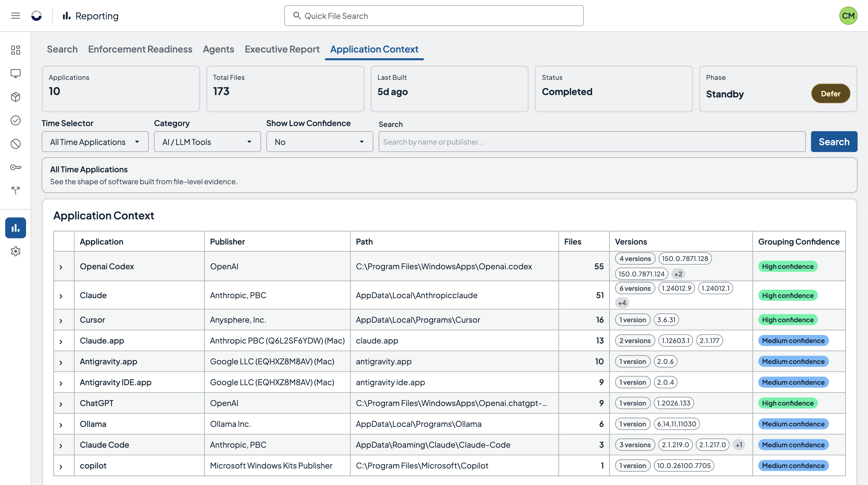Expand the Openai Codex row
The image size is (868, 485).
pyautogui.click(x=61, y=267)
